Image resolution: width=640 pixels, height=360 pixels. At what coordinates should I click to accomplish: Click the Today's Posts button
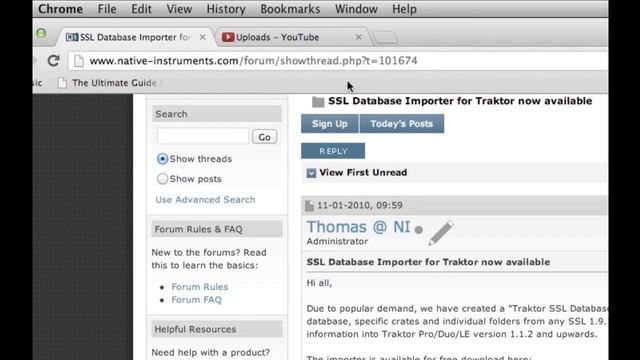pyautogui.click(x=402, y=124)
